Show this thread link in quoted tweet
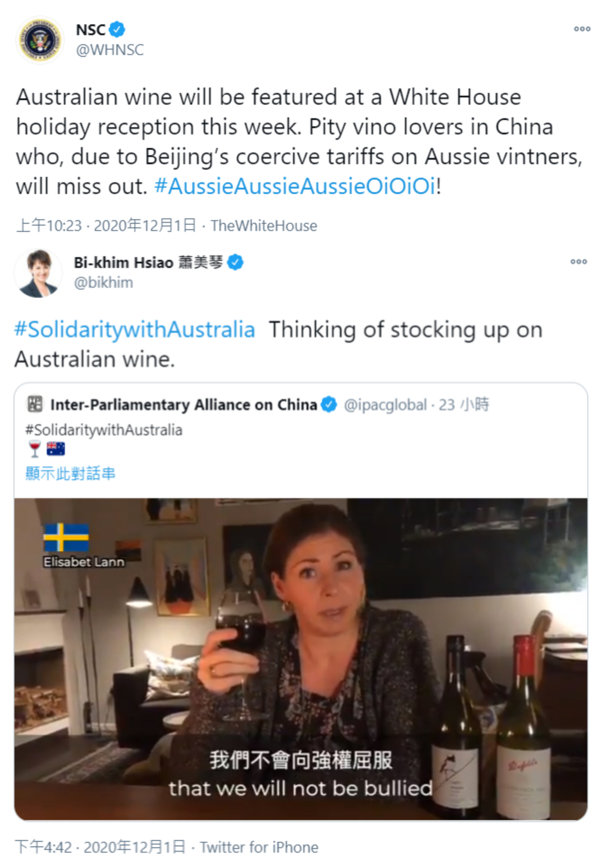The image size is (609, 868). [70, 473]
